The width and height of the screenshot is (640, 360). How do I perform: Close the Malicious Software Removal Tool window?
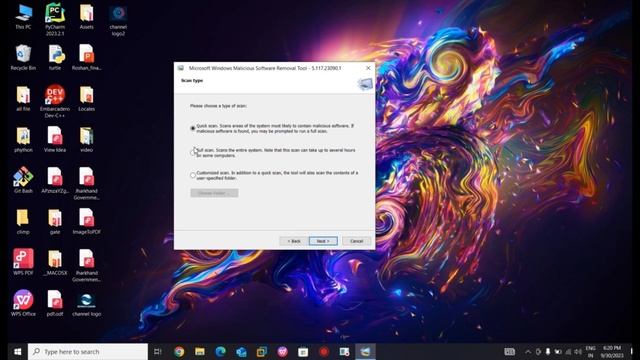click(x=368, y=68)
